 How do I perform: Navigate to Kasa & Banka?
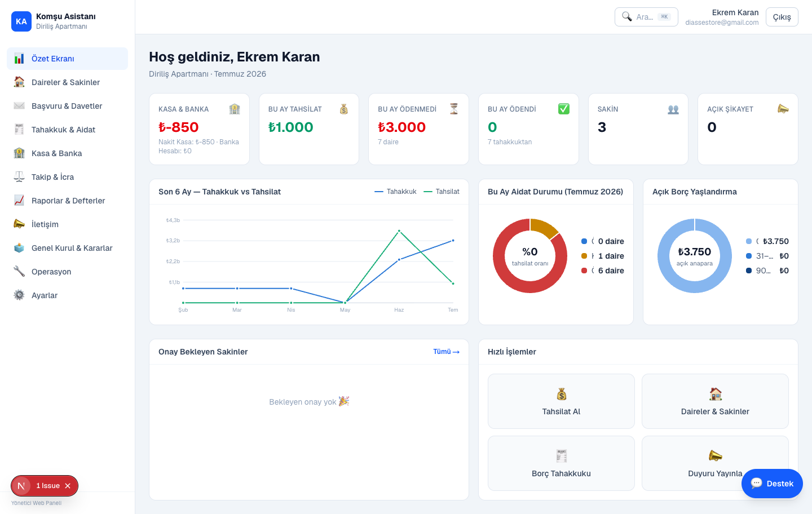tap(67, 153)
